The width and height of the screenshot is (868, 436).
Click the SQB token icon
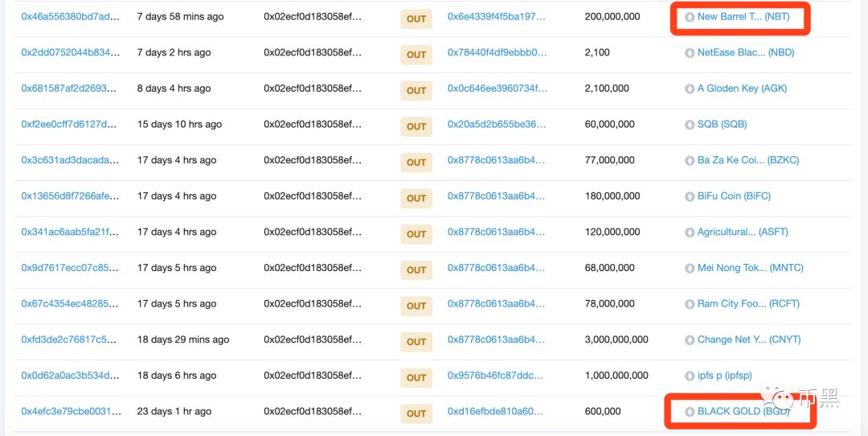[690, 125]
